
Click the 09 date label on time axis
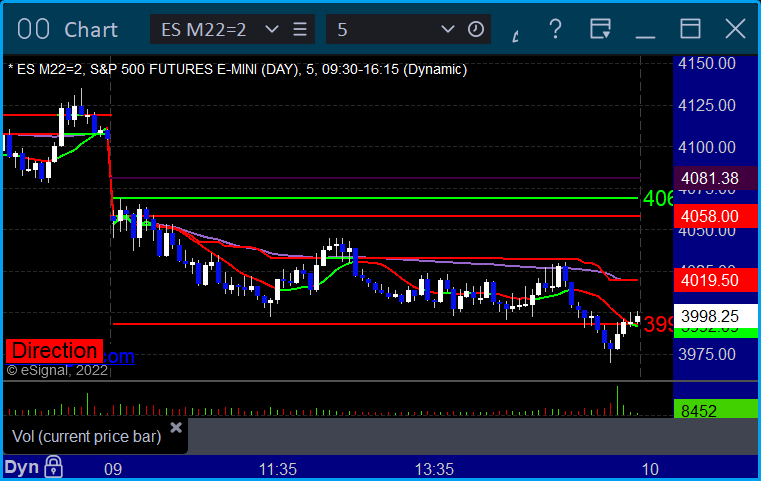pos(113,469)
